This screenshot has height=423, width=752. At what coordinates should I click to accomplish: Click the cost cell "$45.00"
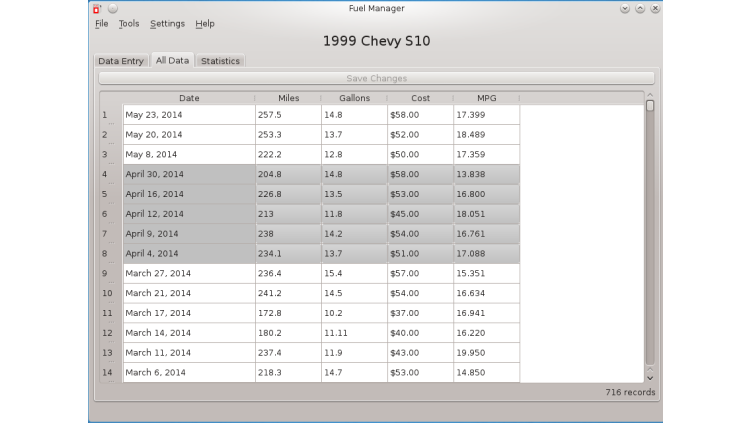(421, 214)
